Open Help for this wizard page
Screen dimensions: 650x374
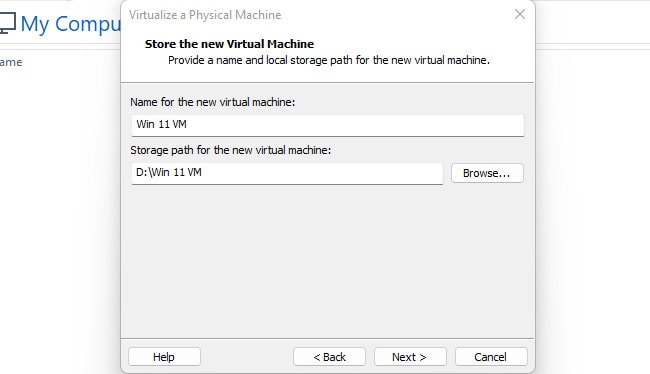164,357
